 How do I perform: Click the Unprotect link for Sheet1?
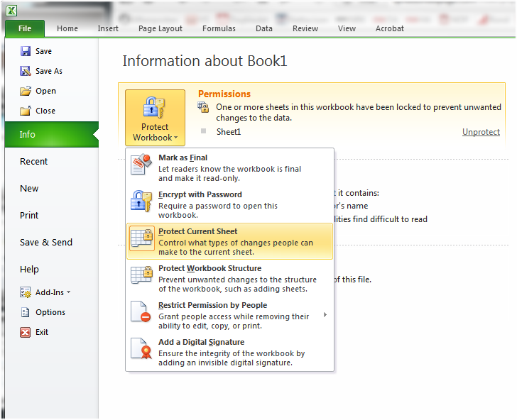[x=481, y=132]
